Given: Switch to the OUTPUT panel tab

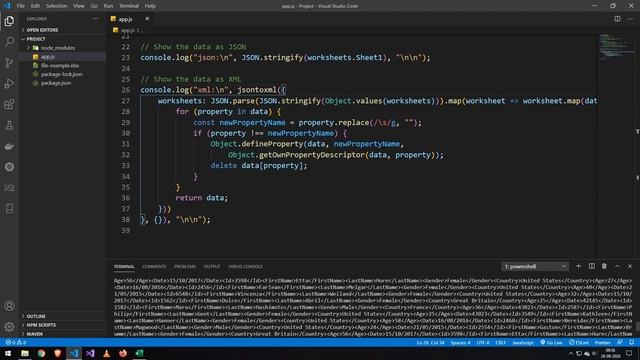Looking at the screenshot, I should point(212,267).
